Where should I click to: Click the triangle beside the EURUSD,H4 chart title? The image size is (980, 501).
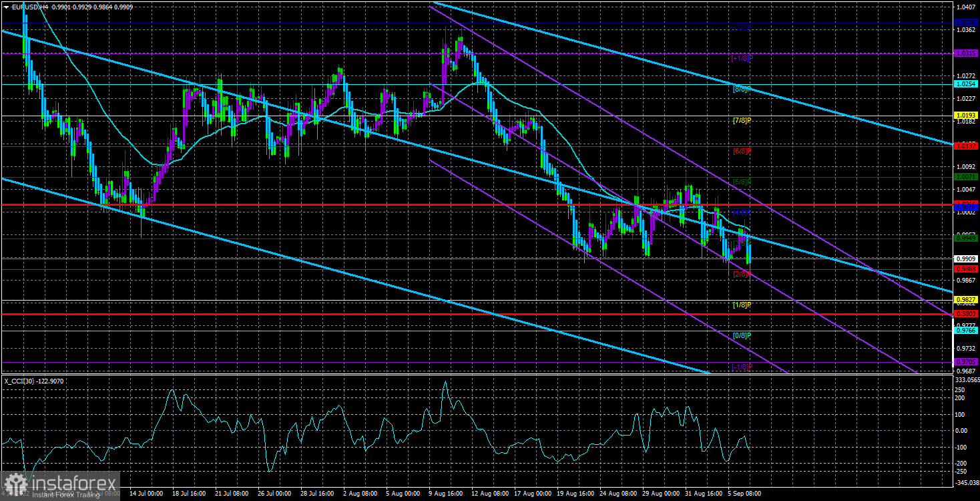click(6, 7)
